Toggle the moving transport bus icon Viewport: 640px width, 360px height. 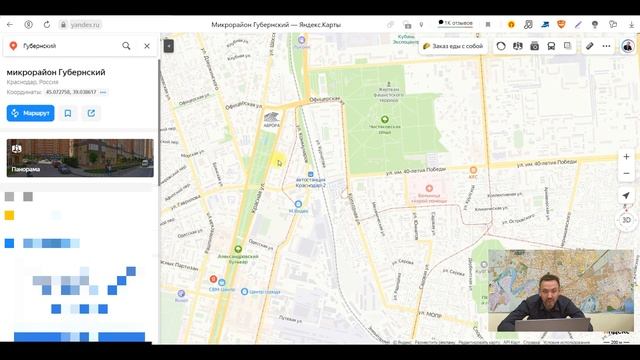pos(551,46)
